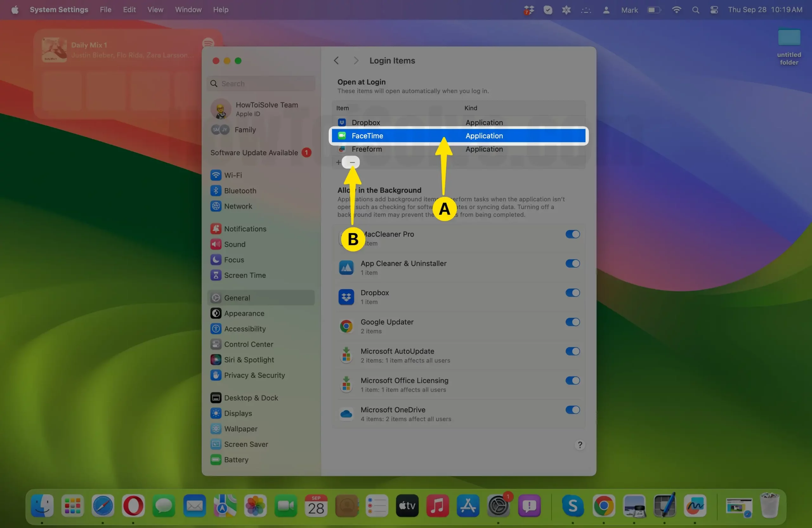Image resolution: width=812 pixels, height=528 pixels.
Task: Click the Item column header
Action: [x=342, y=108]
